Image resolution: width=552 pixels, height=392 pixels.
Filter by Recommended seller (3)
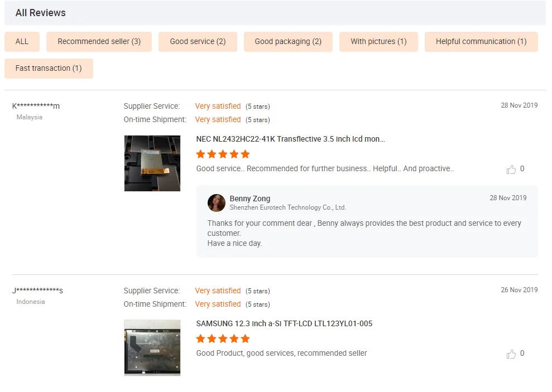pyautogui.click(x=99, y=41)
